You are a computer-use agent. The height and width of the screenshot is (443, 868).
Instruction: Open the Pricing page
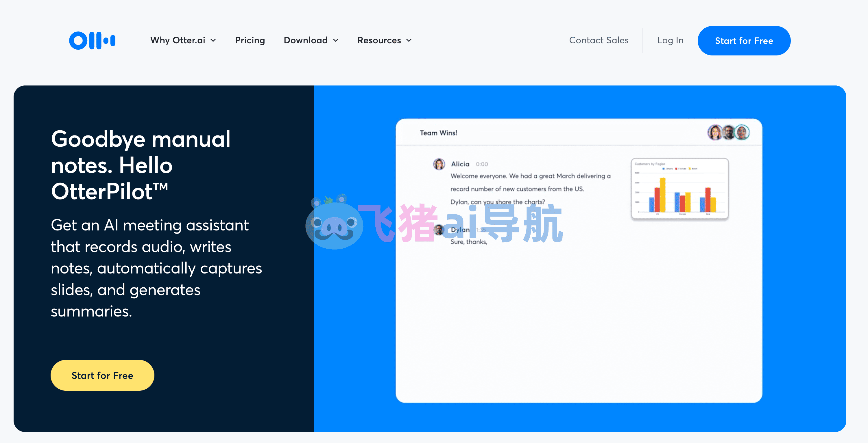(250, 40)
